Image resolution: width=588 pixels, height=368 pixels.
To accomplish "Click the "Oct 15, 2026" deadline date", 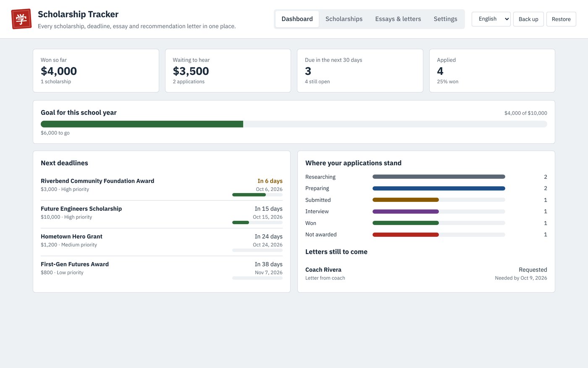I will pos(268,217).
